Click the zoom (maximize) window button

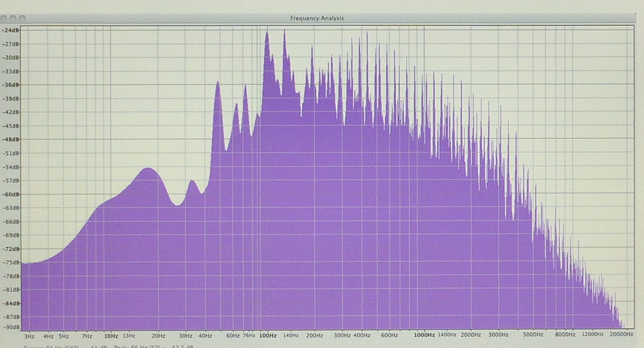coord(23,18)
